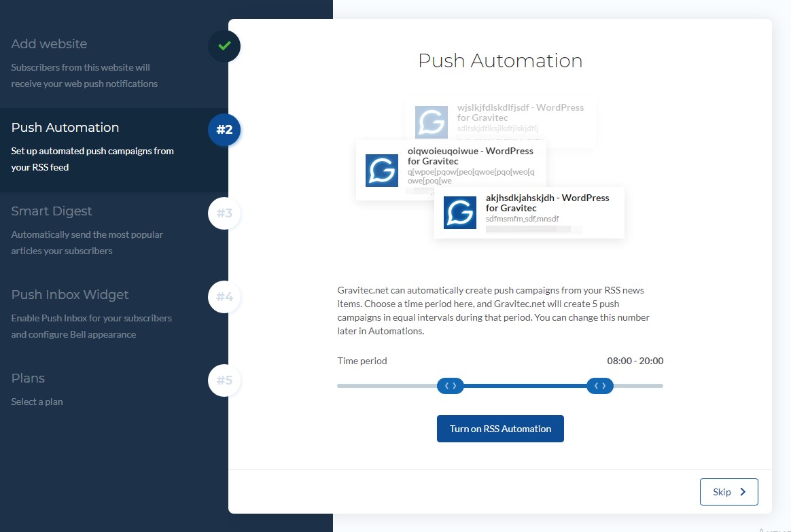
Task: Click 'Automatically send the most popular' description
Action: pyautogui.click(x=87, y=243)
